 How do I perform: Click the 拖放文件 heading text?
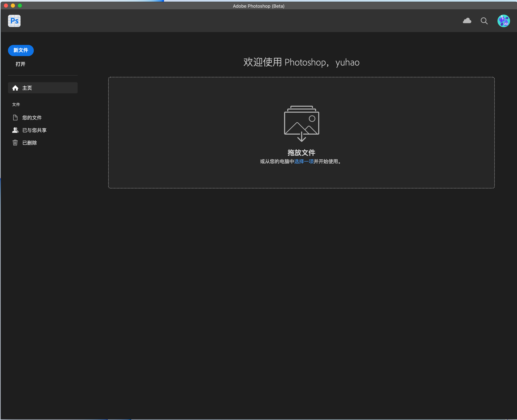(x=301, y=153)
